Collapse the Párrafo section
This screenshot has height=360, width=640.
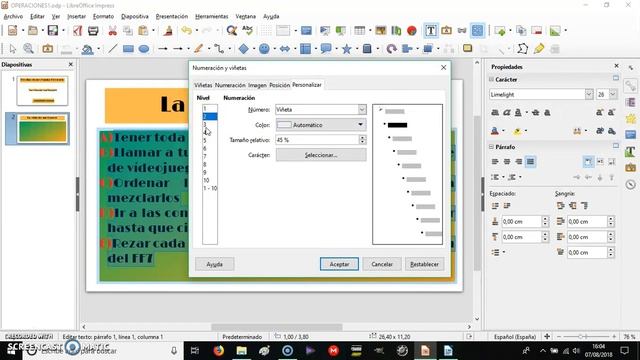click(491, 147)
